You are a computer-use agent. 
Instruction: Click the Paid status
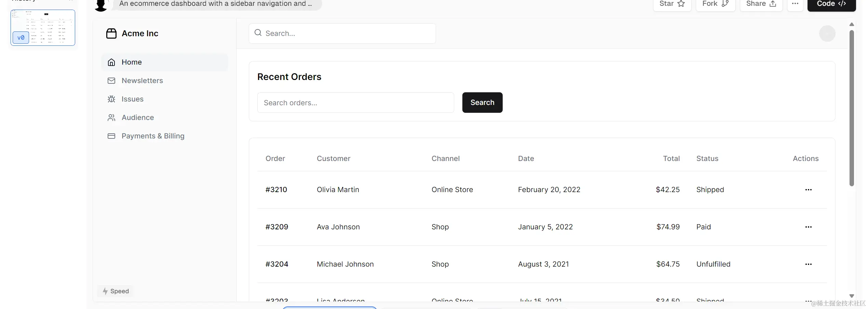(x=704, y=227)
